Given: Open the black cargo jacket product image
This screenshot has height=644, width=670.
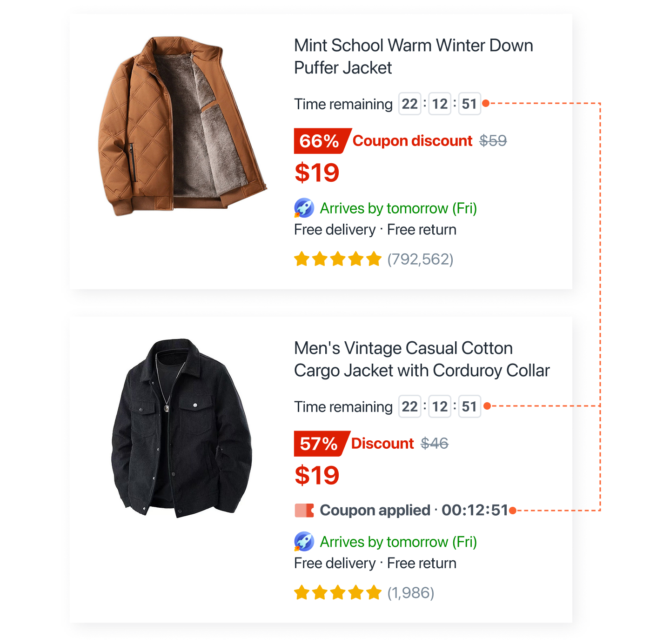Looking at the screenshot, I should point(181,428).
